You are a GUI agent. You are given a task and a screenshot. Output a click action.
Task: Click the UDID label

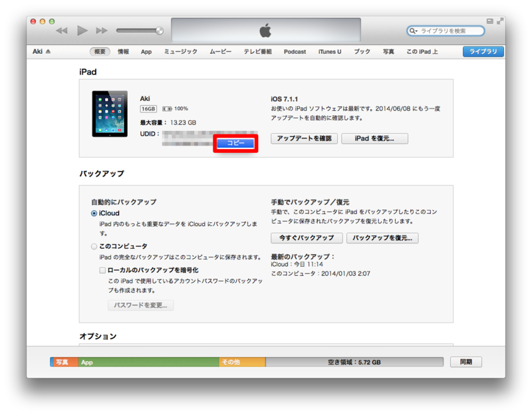point(149,134)
